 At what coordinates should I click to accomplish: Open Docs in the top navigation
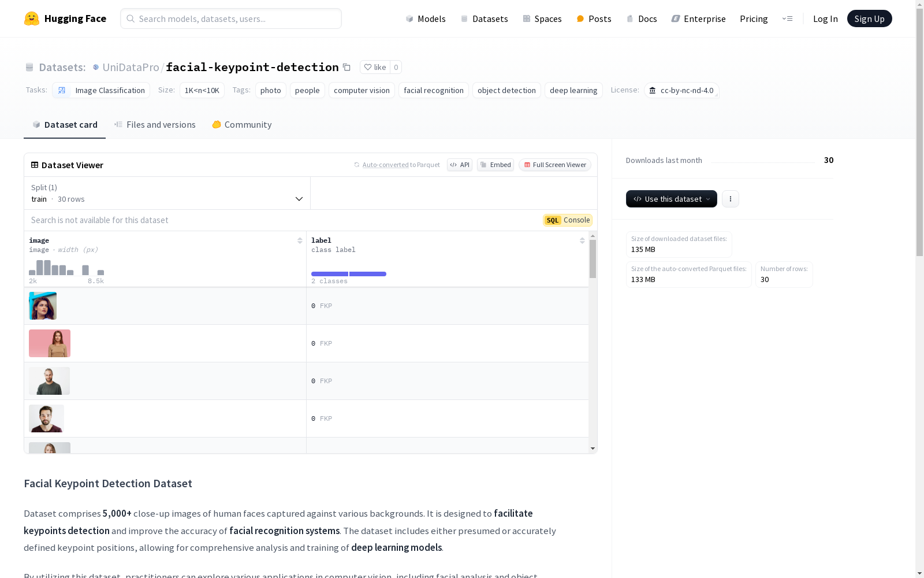tap(642, 18)
